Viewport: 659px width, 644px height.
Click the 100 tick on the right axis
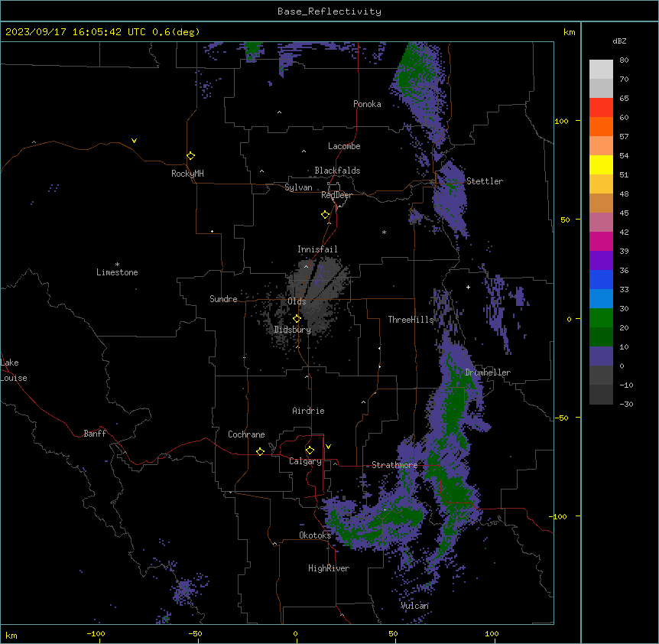pyautogui.click(x=561, y=121)
